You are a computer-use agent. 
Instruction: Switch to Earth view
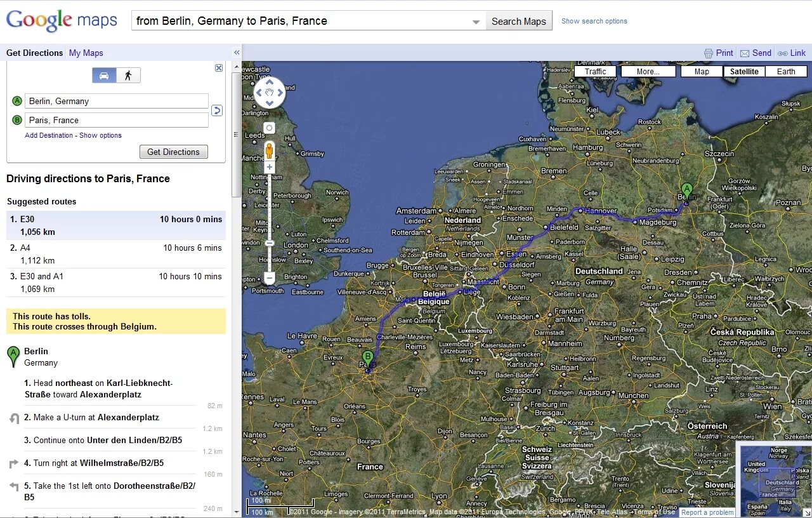(x=786, y=72)
